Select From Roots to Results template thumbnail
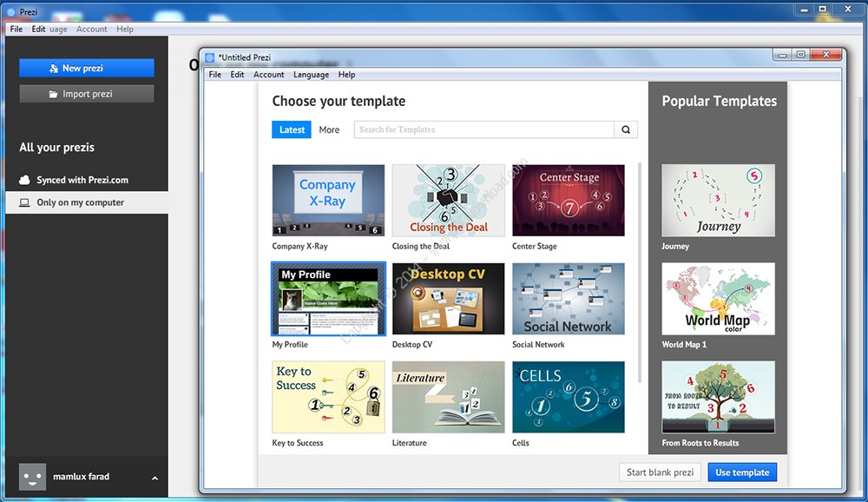 [719, 397]
